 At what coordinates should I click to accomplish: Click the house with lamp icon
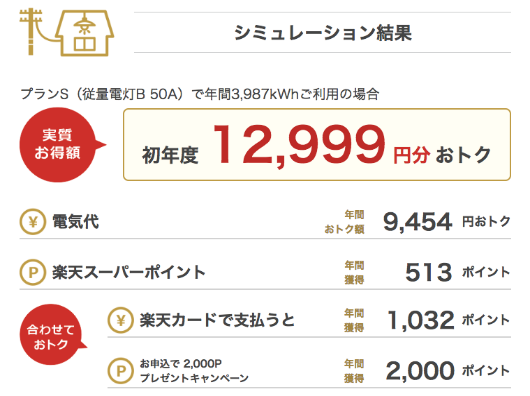85,33
